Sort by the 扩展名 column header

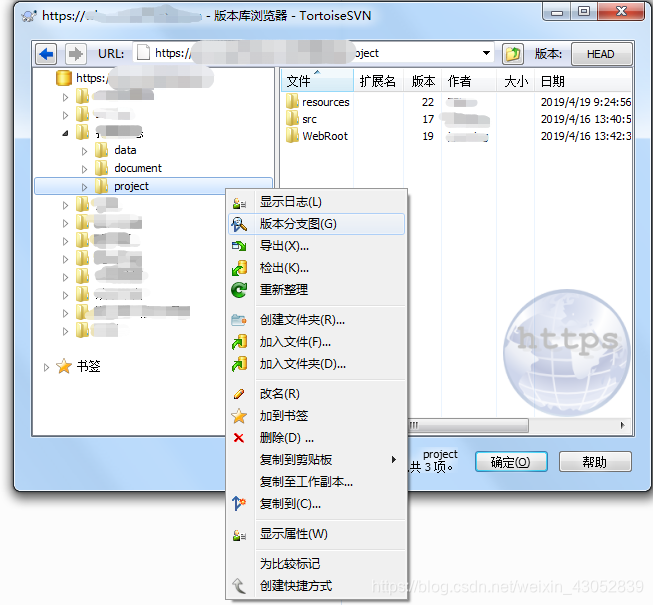click(378, 81)
